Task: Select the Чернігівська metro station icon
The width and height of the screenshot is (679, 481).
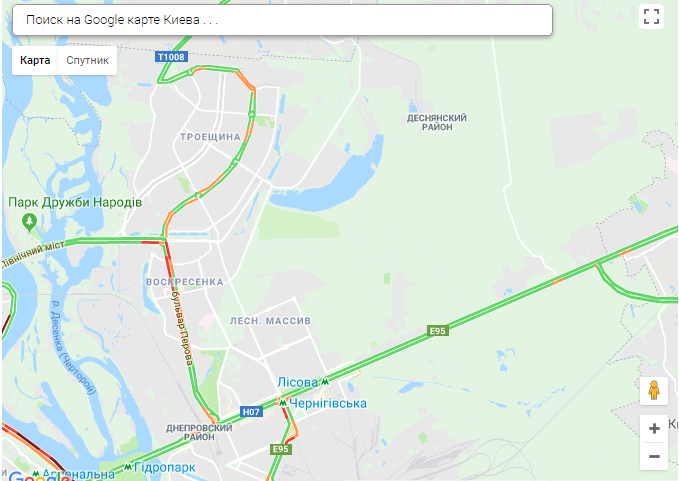Action: coord(283,403)
